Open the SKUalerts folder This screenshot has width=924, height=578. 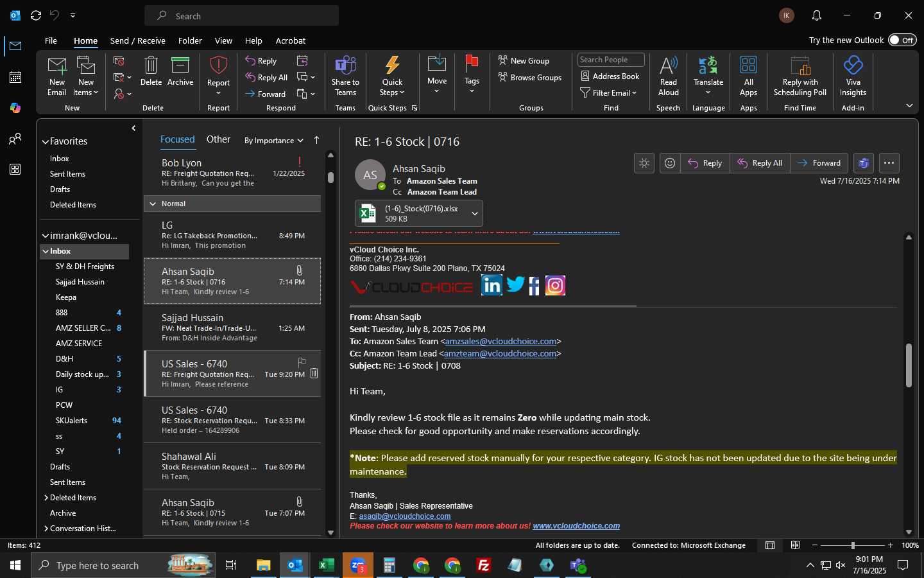71,421
